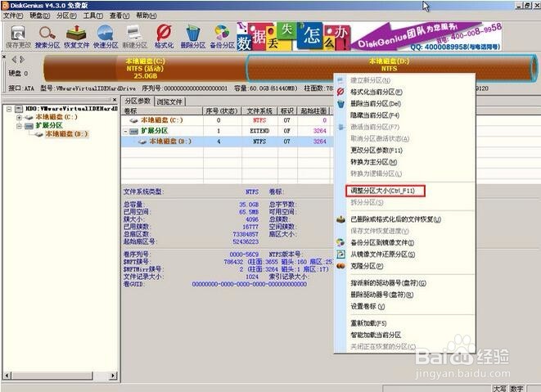Collapse 扩展分区 row in partition table
541x392 pixels.
point(125,131)
